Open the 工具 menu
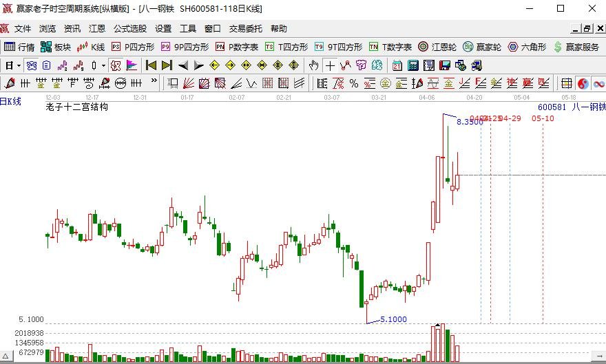606x364 pixels. [x=188, y=29]
